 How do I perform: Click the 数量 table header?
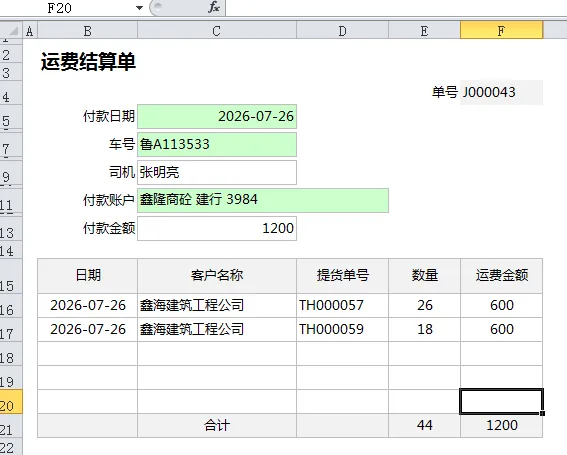point(425,276)
